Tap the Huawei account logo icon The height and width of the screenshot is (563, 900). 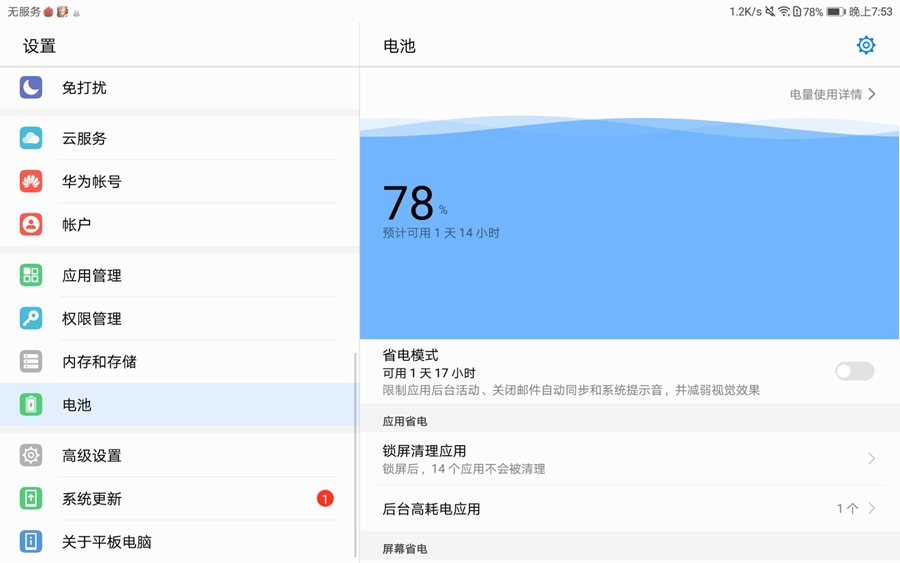[31, 182]
